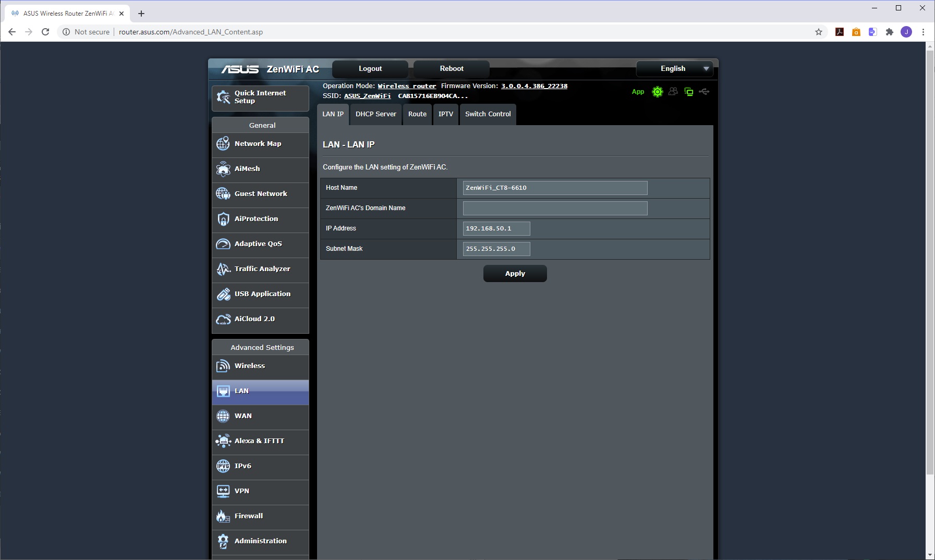Open Administration page
The height and width of the screenshot is (560, 935).
[260, 541]
